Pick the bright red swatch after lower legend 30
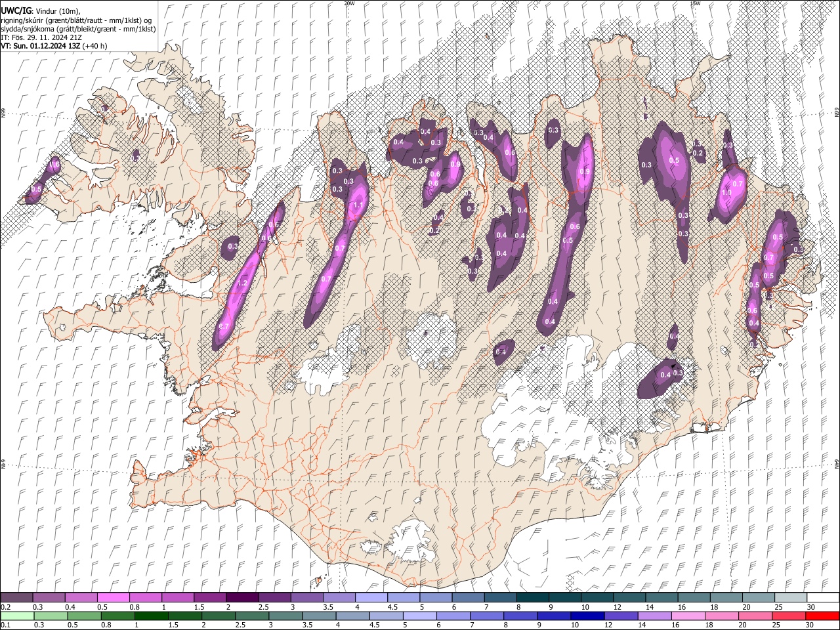This screenshot has width=840, height=630. [x=822, y=616]
